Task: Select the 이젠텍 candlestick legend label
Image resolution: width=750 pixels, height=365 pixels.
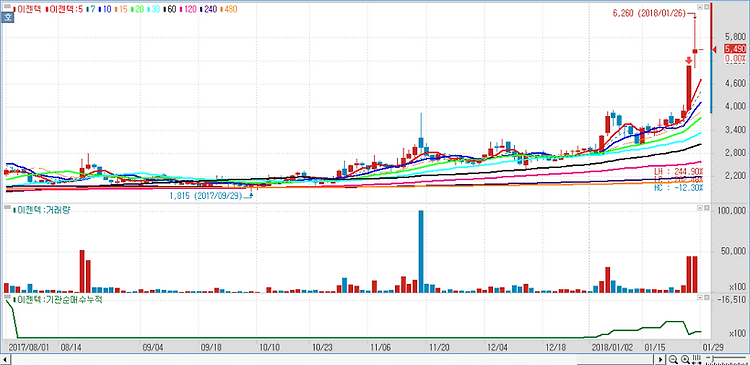Action: [28, 9]
